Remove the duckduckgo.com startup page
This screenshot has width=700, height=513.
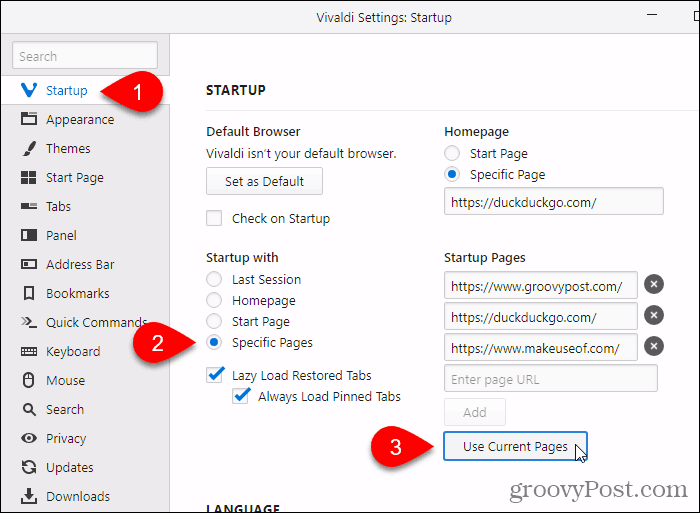pos(654,315)
